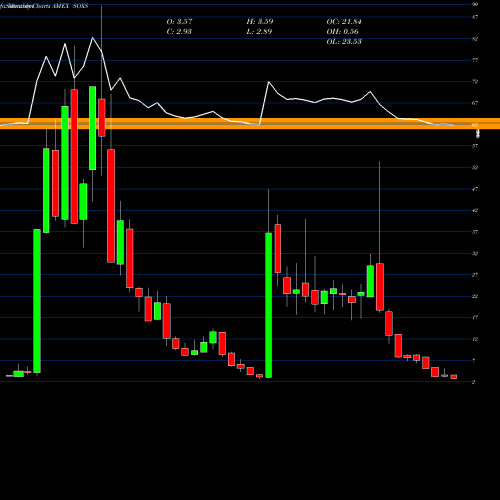Click the 82 price axis label
500x500 pixels.
(475, 39)
